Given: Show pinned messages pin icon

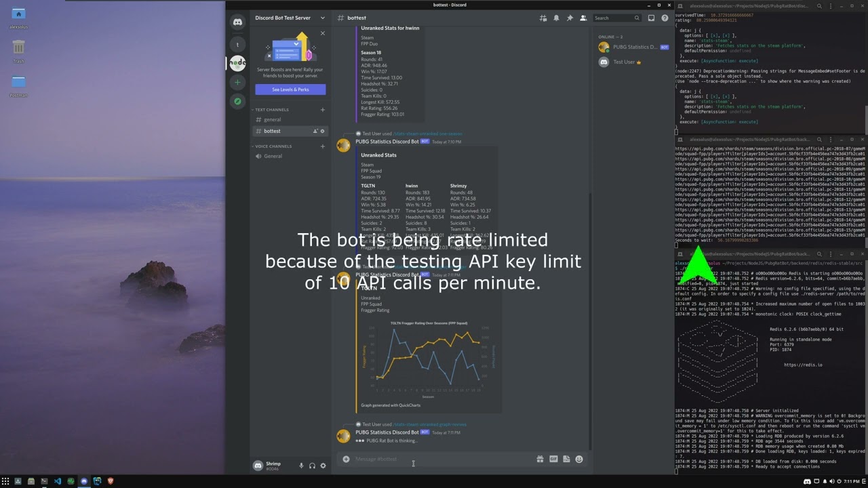Looking at the screenshot, I should [570, 18].
